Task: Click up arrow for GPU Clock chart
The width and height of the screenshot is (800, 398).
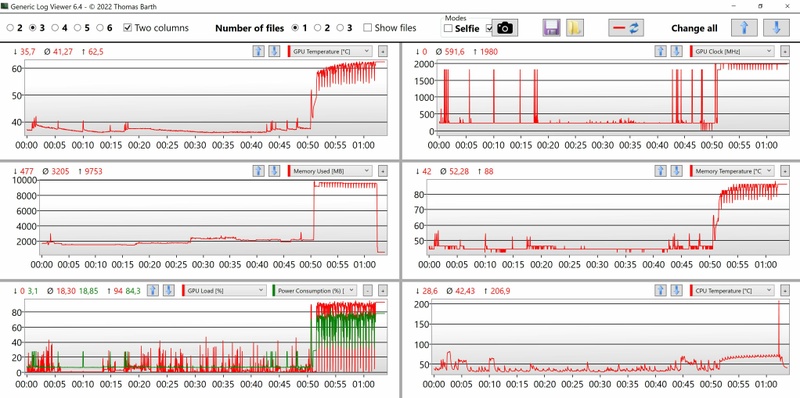Action: pos(660,51)
